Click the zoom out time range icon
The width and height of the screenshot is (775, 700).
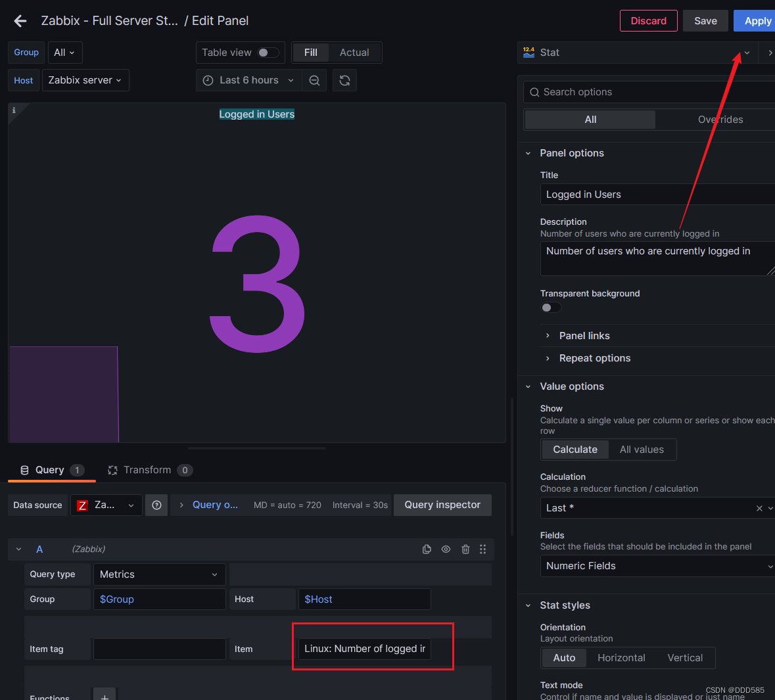(314, 80)
